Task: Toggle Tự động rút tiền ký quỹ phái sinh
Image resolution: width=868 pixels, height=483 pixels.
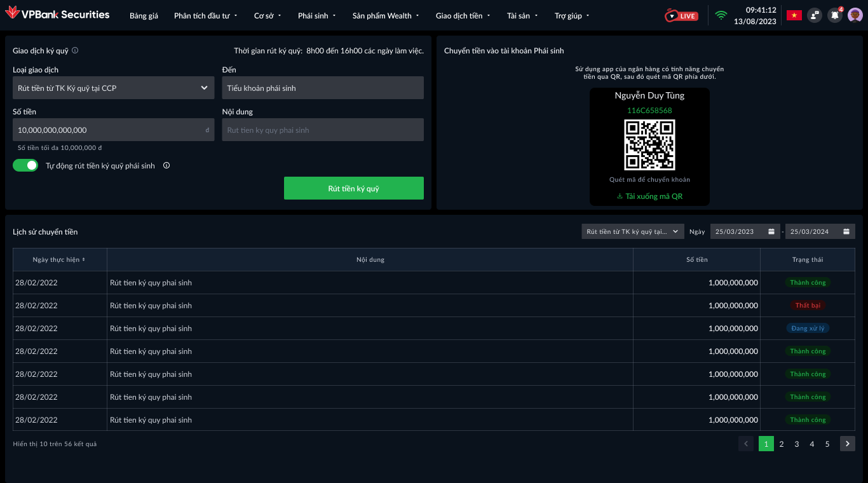Action: pyautogui.click(x=25, y=165)
